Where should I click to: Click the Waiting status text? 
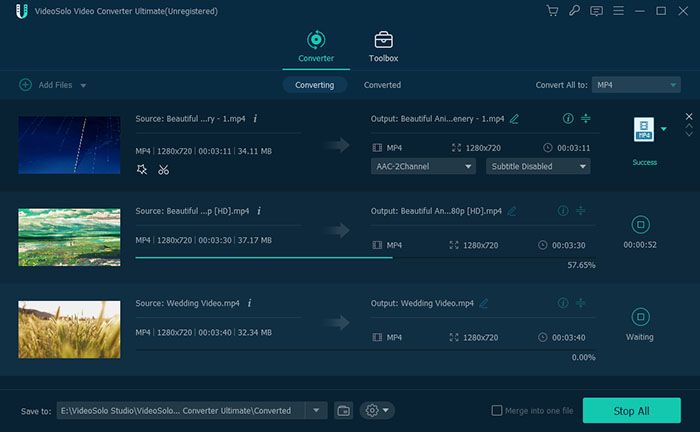(x=640, y=337)
